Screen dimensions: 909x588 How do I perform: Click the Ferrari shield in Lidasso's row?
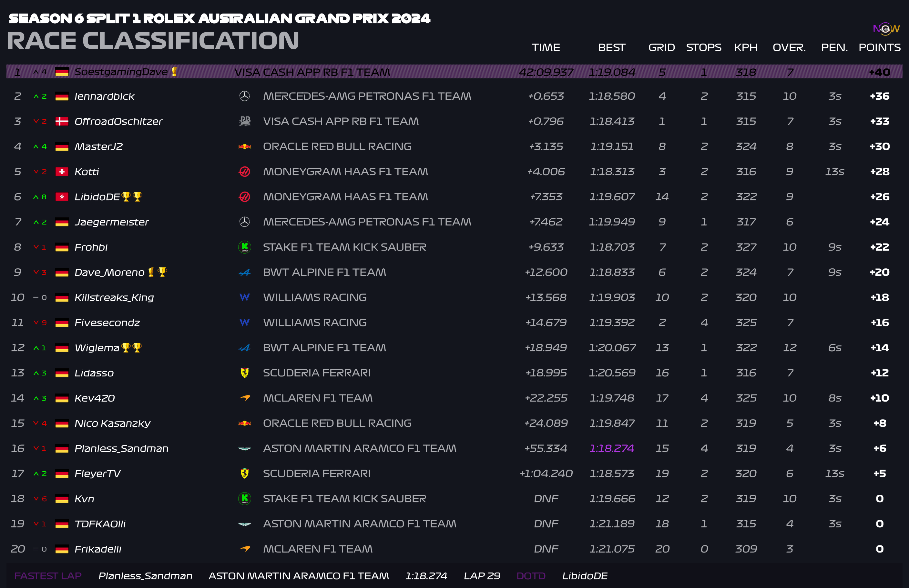[x=244, y=373]
